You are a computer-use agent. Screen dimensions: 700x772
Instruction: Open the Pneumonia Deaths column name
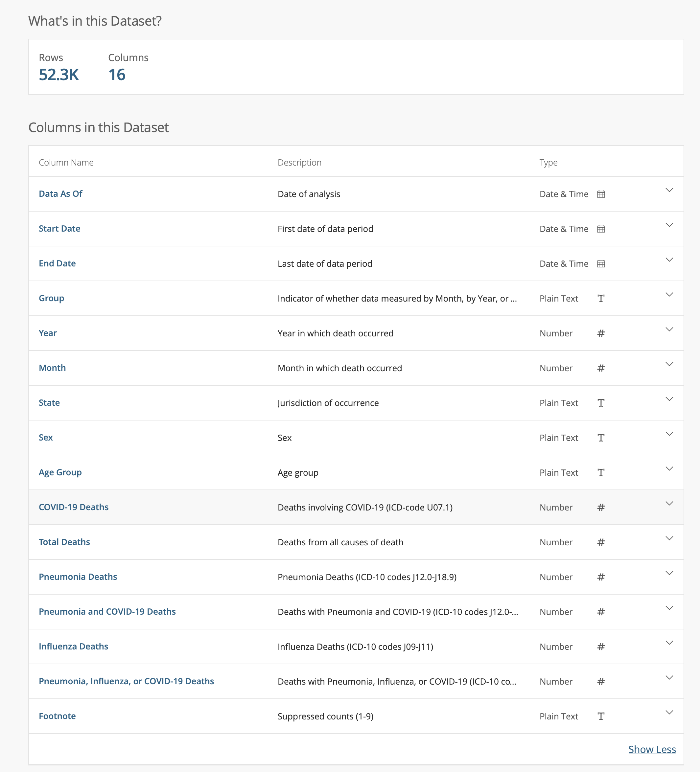pyautogui.click(x=78, y=577)
